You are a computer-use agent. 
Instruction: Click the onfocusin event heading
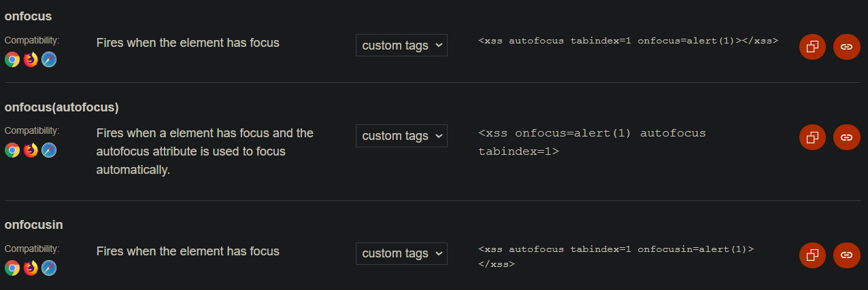click(34, 225)
